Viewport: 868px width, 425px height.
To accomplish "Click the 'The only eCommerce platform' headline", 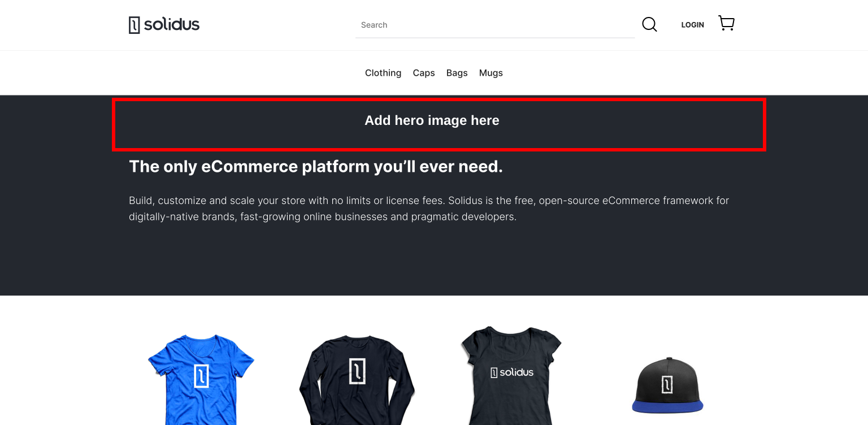I will 315,167.
